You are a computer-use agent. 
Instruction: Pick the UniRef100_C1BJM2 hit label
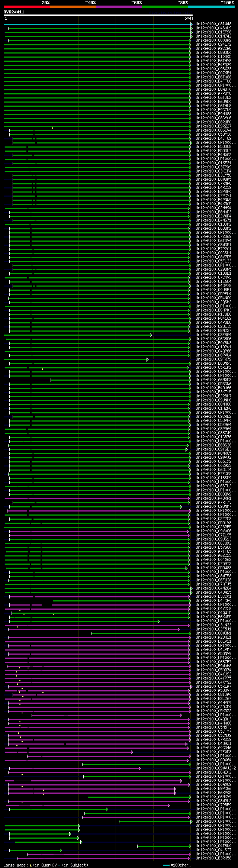[x=213, y=225]
